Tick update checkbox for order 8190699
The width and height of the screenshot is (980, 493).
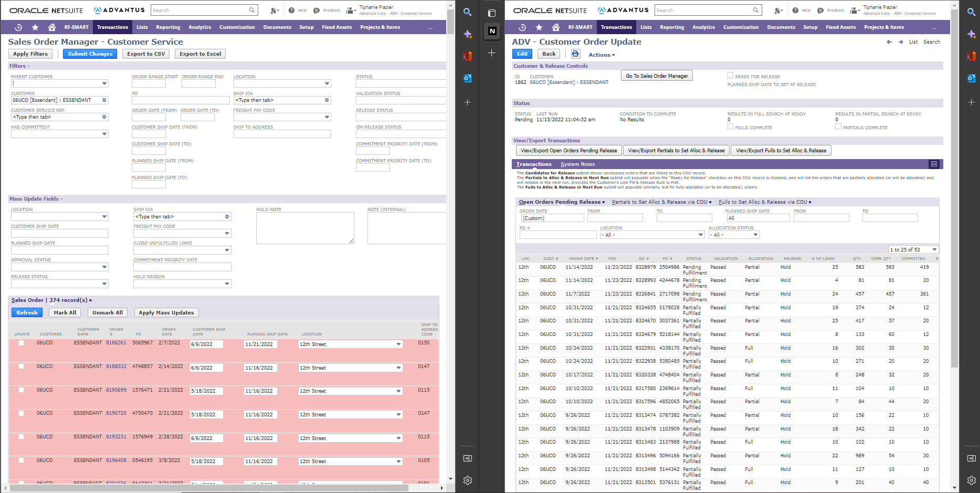tap(22, 390)
